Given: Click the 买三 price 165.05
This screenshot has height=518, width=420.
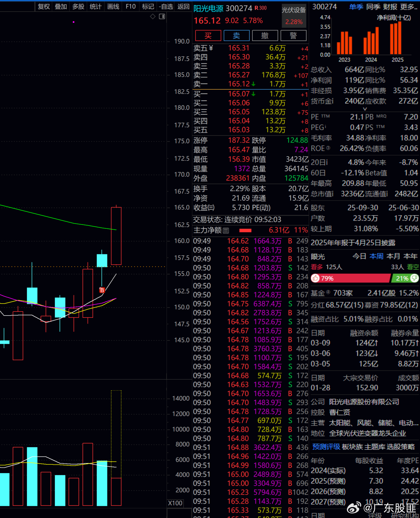Looking at the screenshot, I should (x=239, y=112).
